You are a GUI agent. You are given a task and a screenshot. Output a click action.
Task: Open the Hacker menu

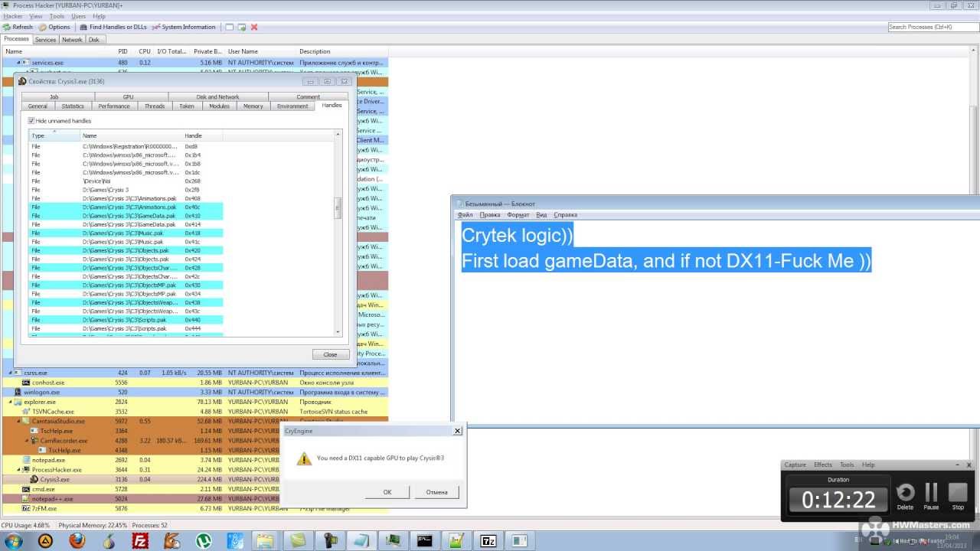click(x=13, y=16)
